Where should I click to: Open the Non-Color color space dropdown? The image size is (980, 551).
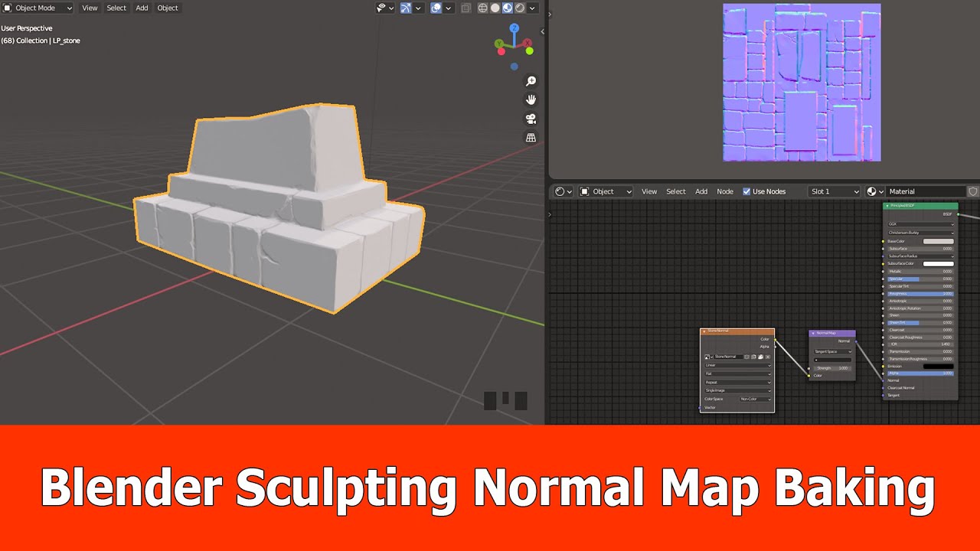[755, 399]
